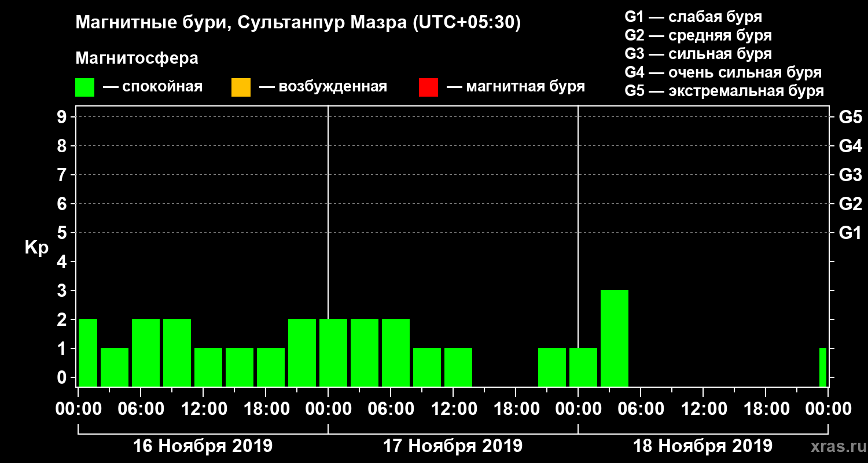Click the '— спокойная' legend label

153,87
